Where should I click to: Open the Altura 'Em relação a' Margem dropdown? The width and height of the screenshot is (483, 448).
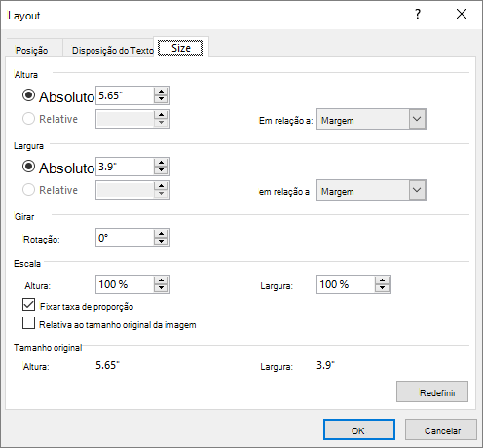(x=371, y=119)
